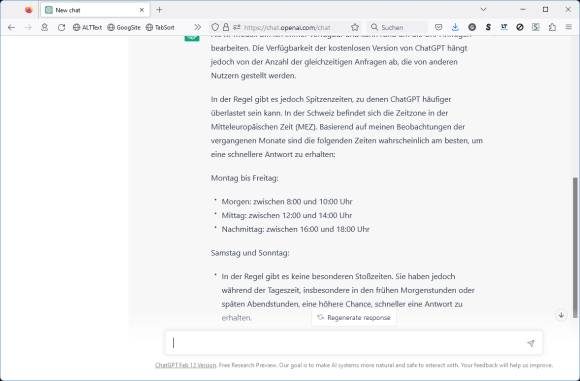Maximize the Firefox window

pos(546,10)
